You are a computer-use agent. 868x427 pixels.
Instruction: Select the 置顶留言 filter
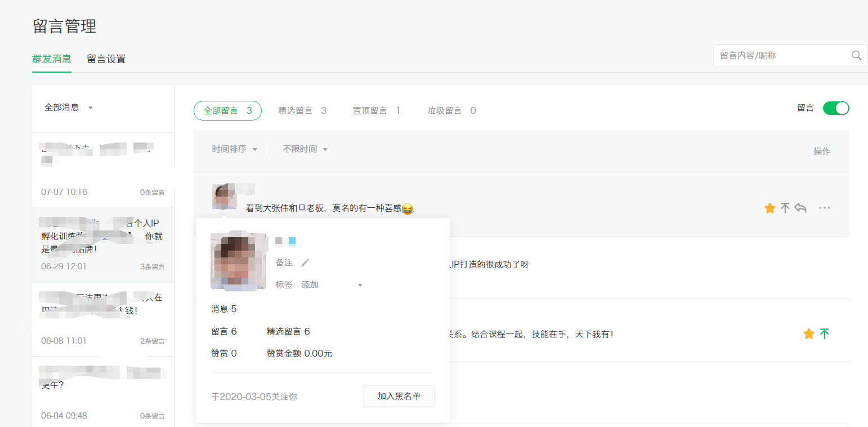[x=377, y=111]
